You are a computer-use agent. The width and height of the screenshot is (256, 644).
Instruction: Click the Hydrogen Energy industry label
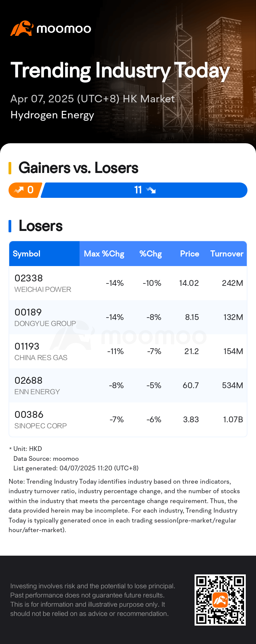click(52, 115)
